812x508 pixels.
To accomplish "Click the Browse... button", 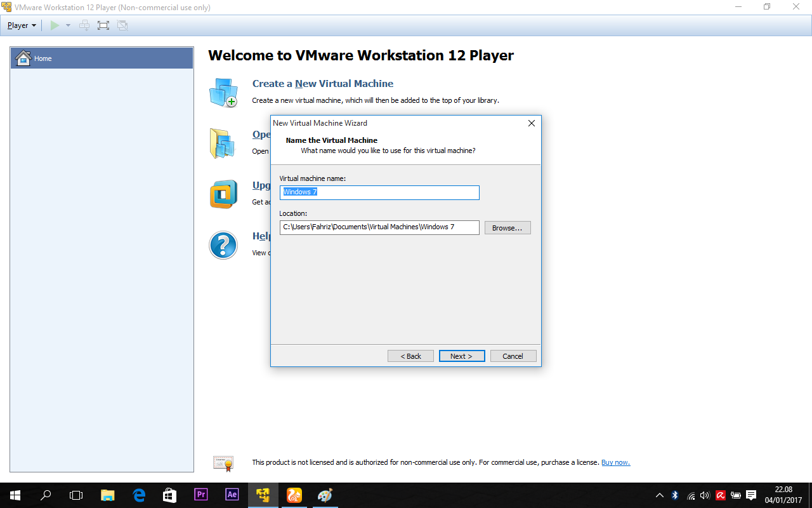I will 507,227.
